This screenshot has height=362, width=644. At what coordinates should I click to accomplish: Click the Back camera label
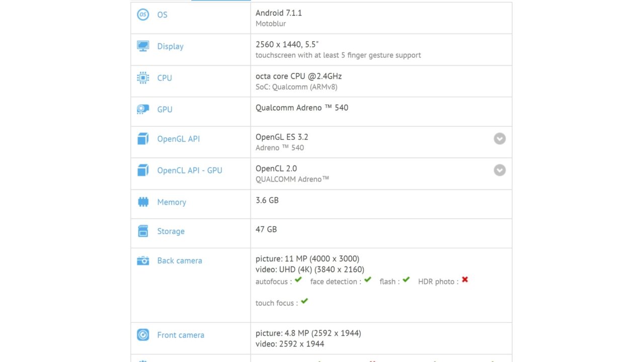pos(180,260)
